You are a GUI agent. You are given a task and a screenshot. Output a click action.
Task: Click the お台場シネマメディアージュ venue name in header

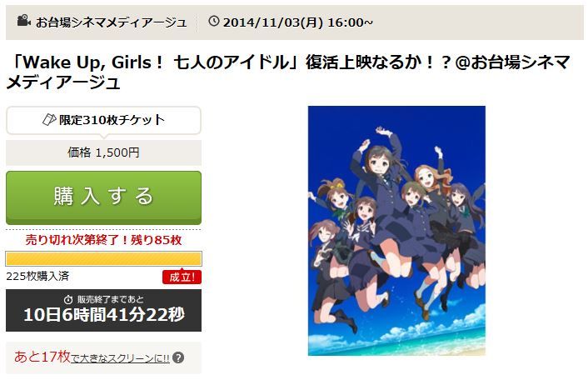(112, 22)
